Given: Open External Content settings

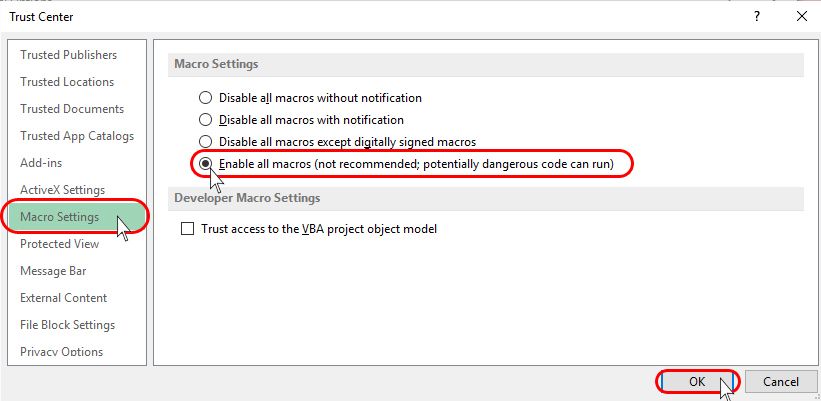Looking at the screenshot, I should (63, 298).
